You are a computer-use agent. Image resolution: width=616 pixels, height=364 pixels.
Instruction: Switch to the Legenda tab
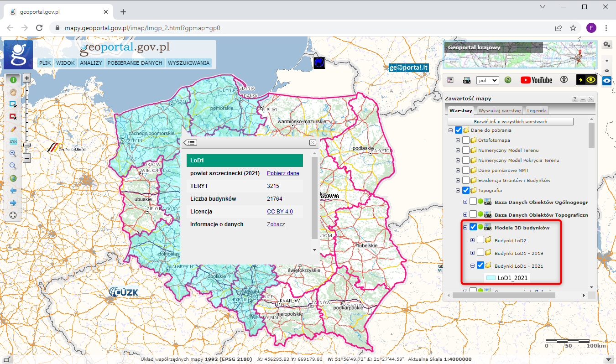click(537, 110)
